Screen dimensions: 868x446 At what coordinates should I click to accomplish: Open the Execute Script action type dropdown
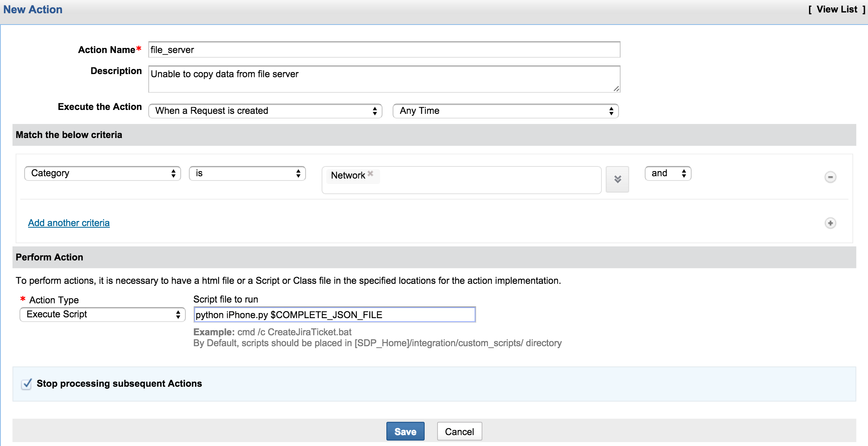click(x=102, y=315)
